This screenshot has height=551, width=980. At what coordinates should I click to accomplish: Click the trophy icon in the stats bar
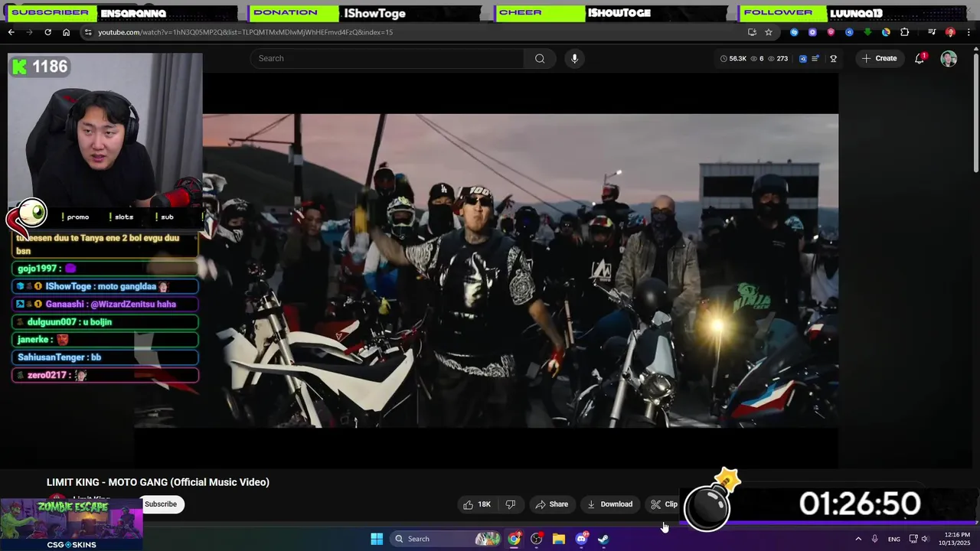click(x=833, y=58)
